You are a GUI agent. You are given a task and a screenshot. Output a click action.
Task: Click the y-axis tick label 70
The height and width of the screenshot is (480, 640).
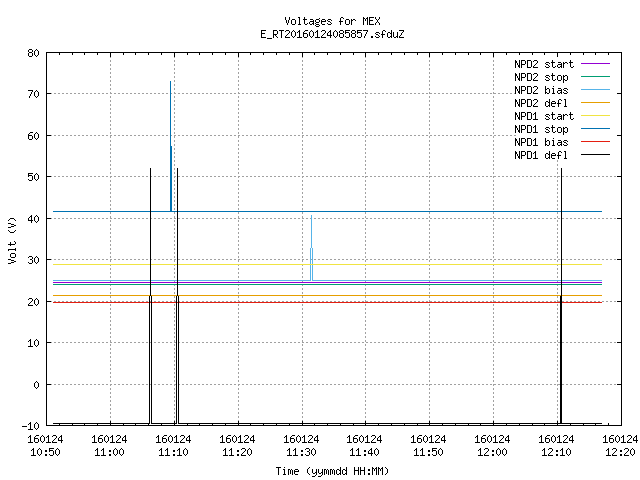[33, 94]
